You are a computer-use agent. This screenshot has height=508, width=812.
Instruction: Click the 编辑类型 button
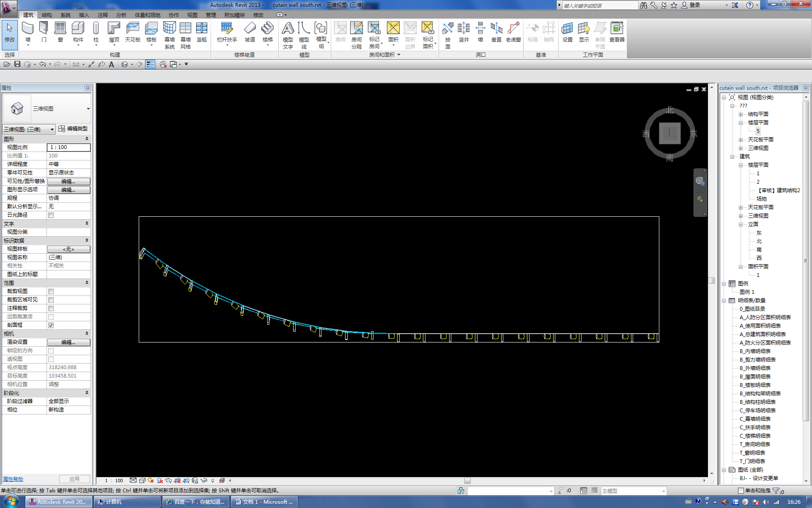coord(73,129)
